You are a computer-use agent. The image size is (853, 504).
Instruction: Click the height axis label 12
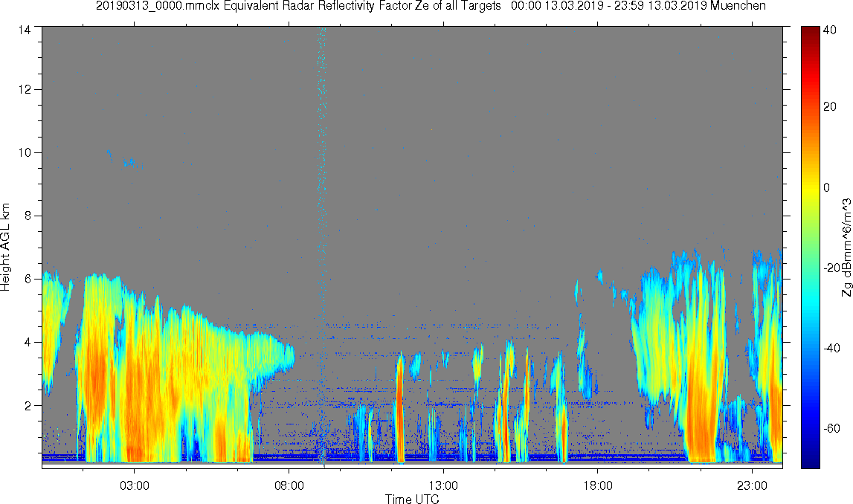25,90
